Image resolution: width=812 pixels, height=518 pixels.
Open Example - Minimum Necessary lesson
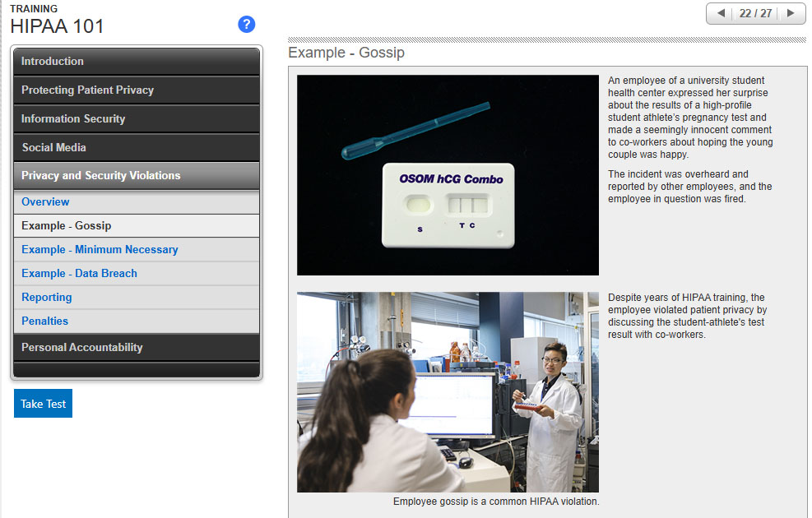[100, 250]
